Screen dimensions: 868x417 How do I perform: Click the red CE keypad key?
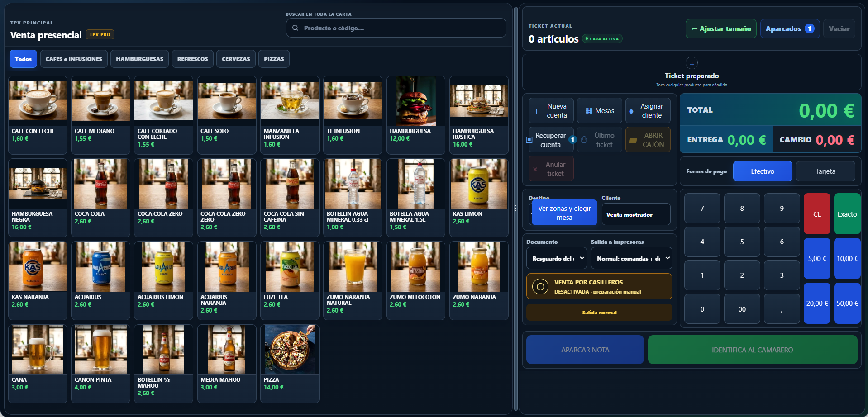[x=817, y=214]
